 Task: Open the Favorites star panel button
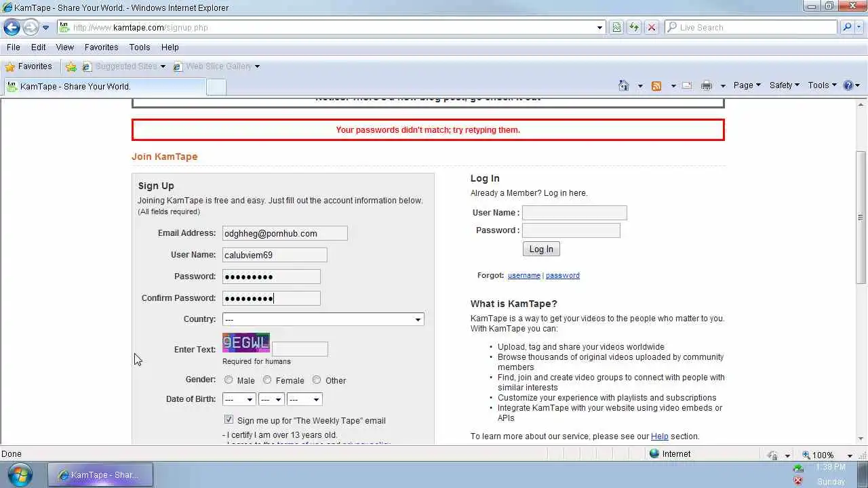28,66
